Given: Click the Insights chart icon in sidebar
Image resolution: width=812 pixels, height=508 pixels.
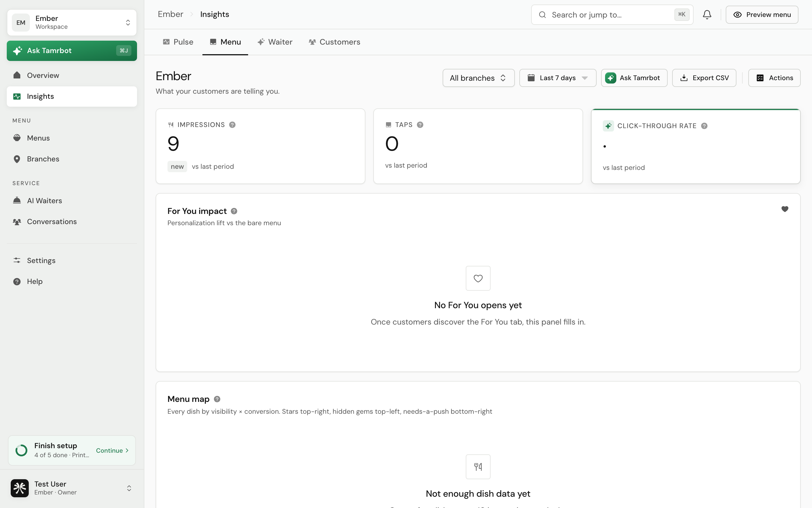Looking at the screenshot, I should point(17,97).
